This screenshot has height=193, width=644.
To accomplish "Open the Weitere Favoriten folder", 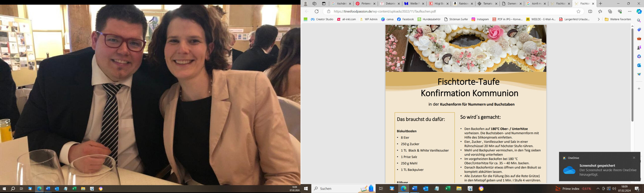I will pyautogui.click(x=618, y=19).
